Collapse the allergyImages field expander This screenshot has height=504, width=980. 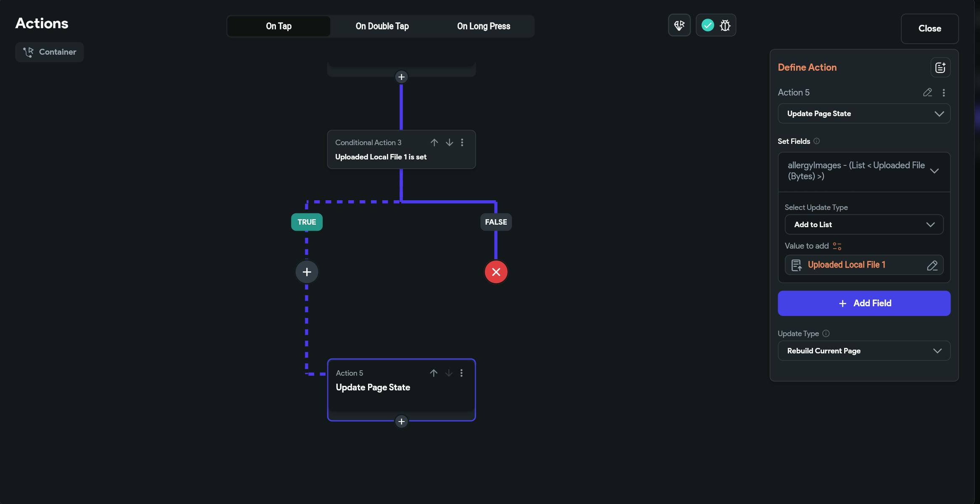click(x=934, y=171)
